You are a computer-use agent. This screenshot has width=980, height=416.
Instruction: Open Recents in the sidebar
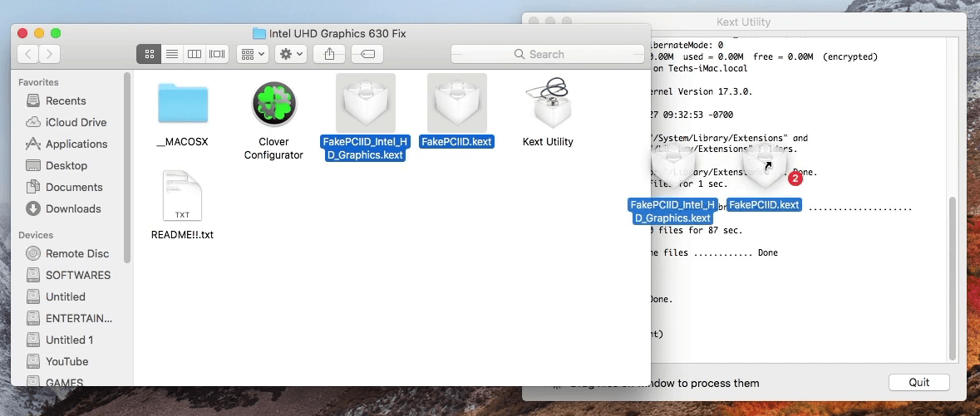click(x=66, y=101)
